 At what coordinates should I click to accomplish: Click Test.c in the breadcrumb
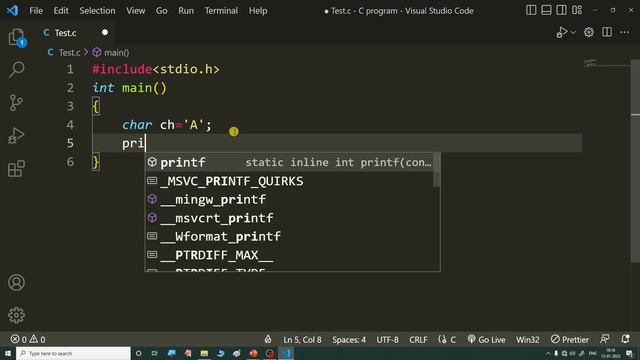pos(69,53)
